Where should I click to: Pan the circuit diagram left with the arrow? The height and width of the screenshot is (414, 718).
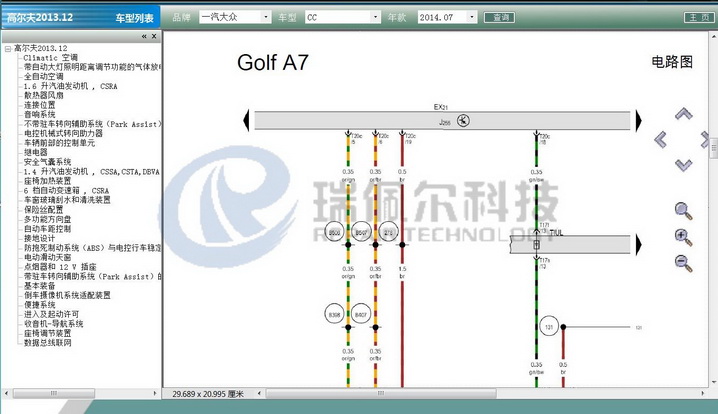coord(660,139)
